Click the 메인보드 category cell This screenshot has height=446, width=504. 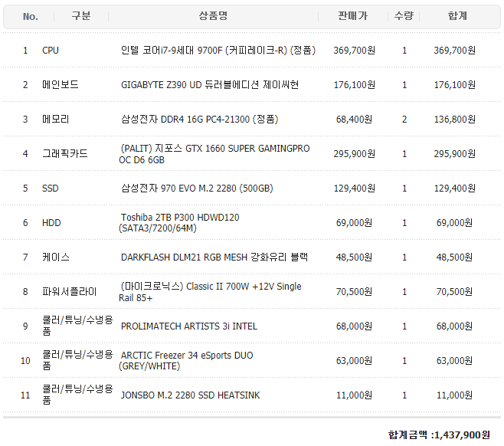tap(61, 84)
